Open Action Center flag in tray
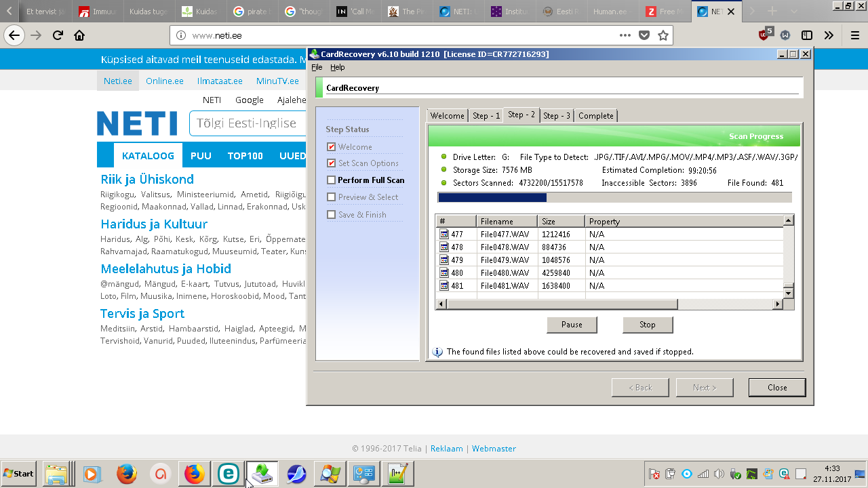Viewport: 868px width, 488px height. point(654,474)
